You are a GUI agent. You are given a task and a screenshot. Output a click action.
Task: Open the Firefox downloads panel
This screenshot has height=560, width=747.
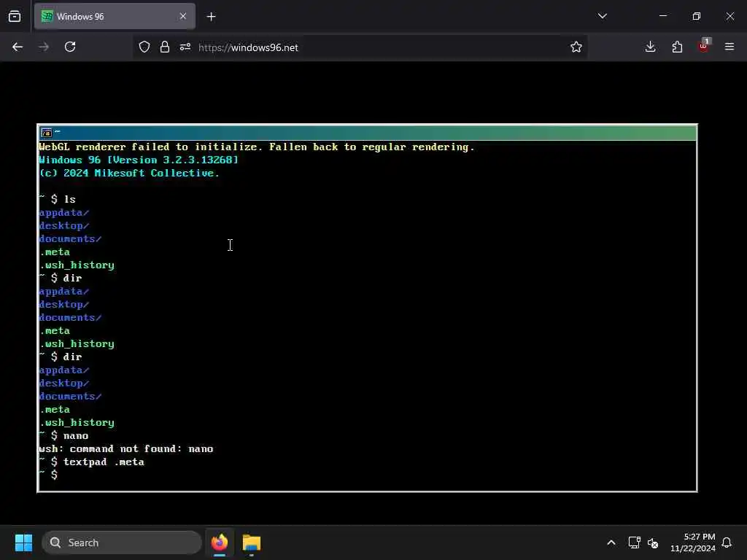(x=650, y=47)
